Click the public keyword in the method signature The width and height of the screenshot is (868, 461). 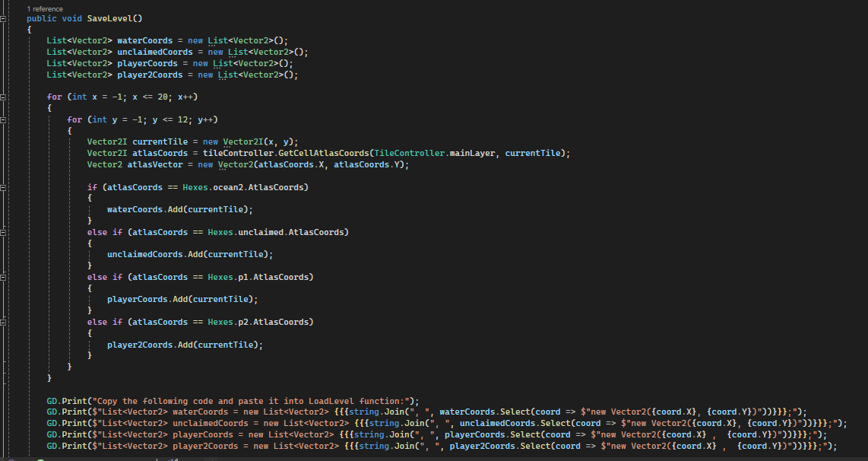pyautogui.click(x=42, y=17)
